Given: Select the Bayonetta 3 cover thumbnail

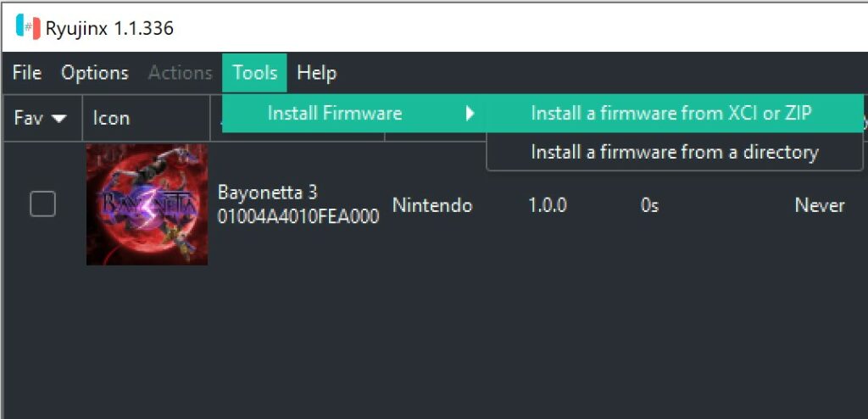Looking at the screenshot, I should (147, 204).
